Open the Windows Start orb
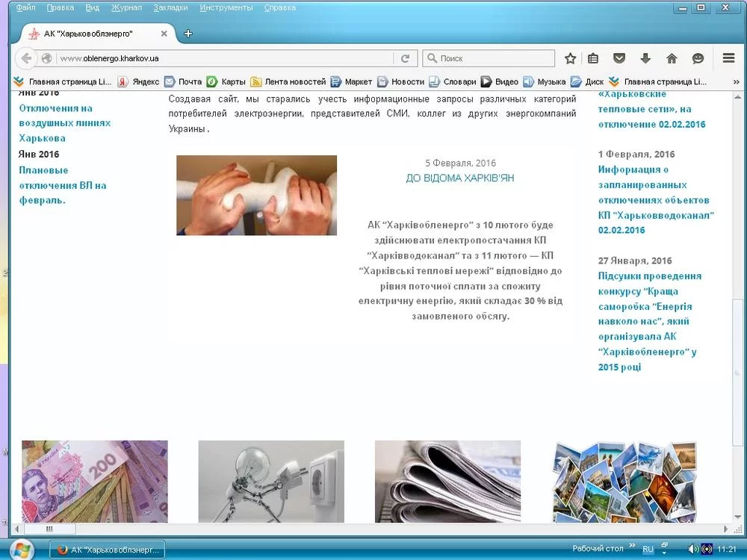747x560 pixels. 22,550
